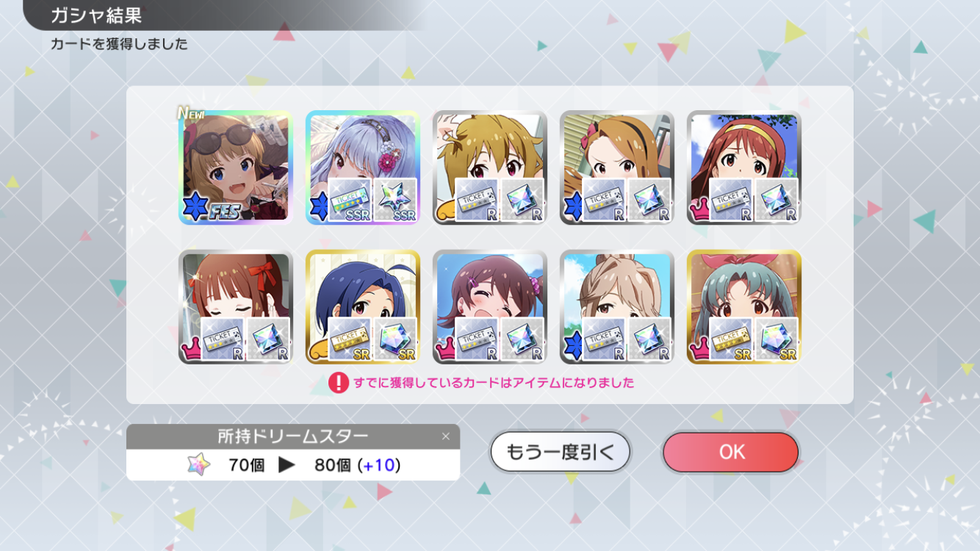Select the spiky blonde-haired R card
This screenshot has height=551, width=980.
tap(490, 168)
